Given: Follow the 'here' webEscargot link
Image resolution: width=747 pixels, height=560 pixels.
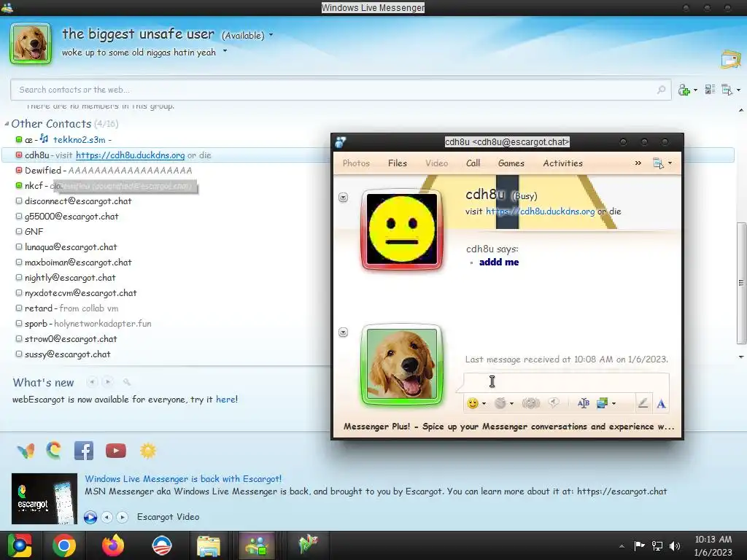Looking at the screenshot, I should click(226, 399).
